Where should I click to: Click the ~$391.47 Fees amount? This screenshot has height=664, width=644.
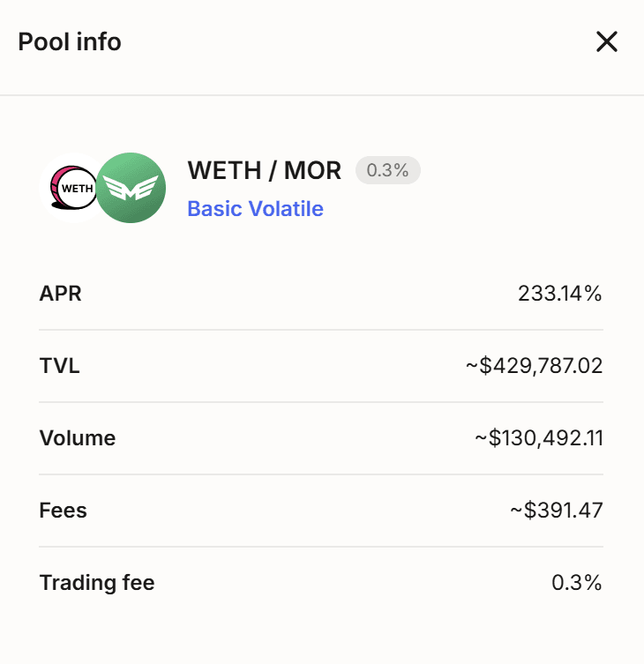tap(555, 511)
